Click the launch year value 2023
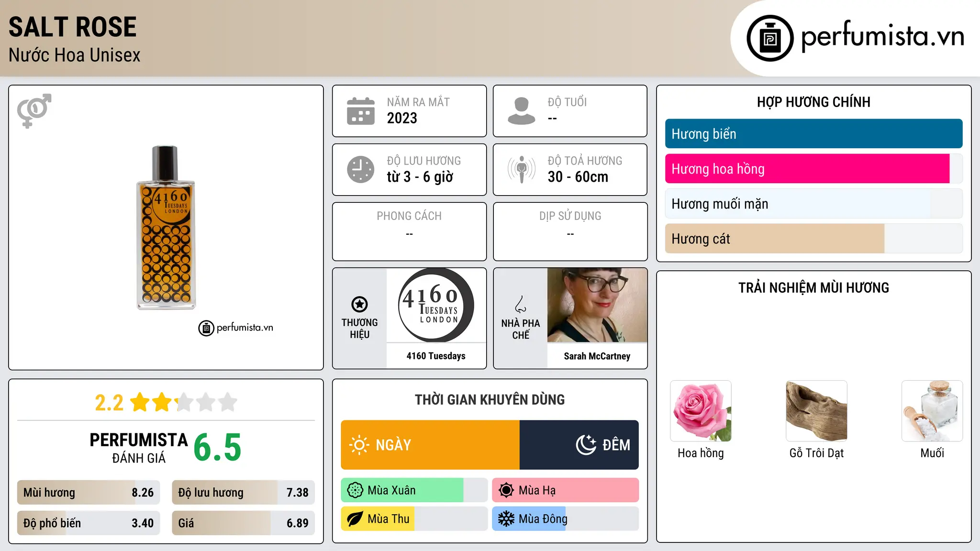The image size is (980, 551). tap(402, 118)
